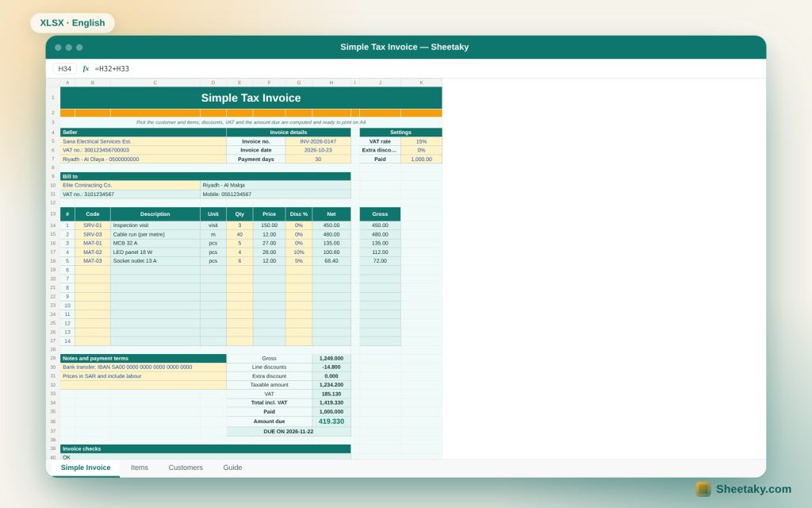The image size is (812, 508).
Task: Click the Seller section header
Action: 144,133
